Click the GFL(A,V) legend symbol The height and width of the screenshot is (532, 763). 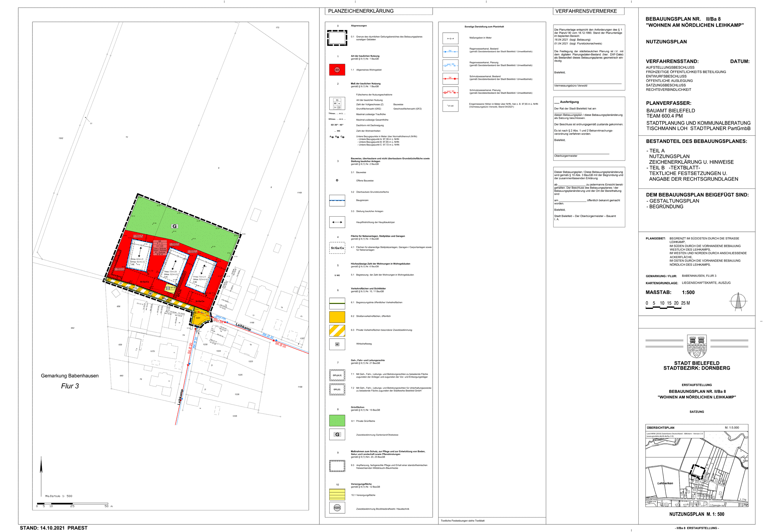(337, 375)
